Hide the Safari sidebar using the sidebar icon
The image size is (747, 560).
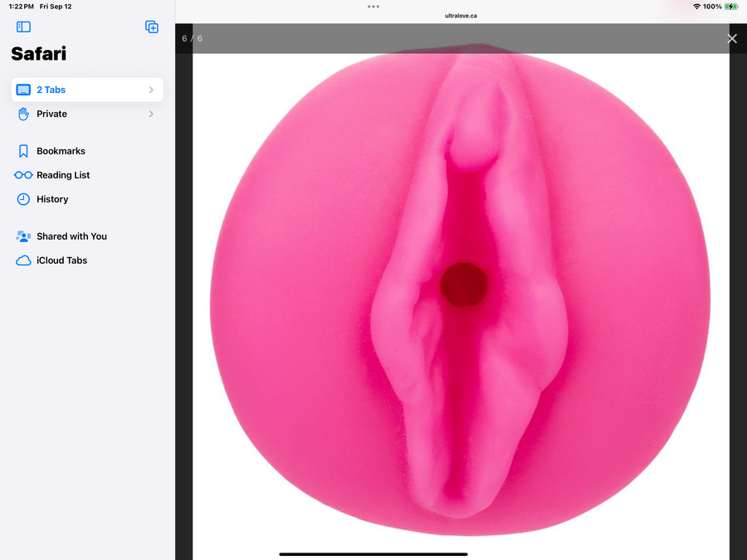[23, 27]
